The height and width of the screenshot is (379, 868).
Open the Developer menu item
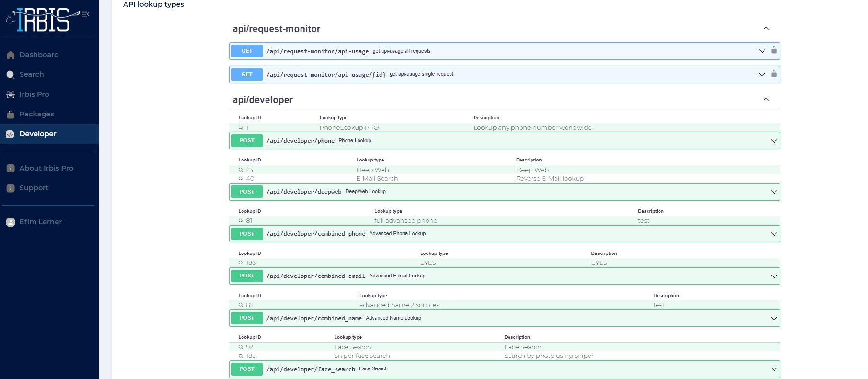tap(38, 134)
